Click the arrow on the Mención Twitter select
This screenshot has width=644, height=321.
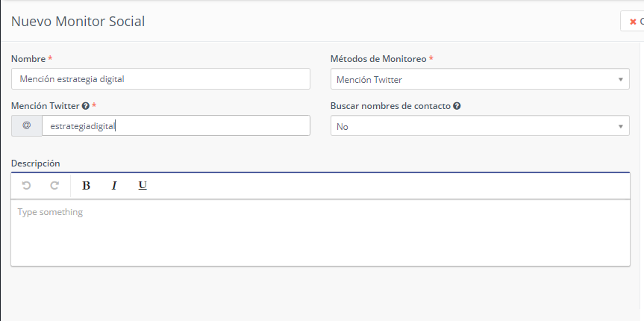[621, 79]
